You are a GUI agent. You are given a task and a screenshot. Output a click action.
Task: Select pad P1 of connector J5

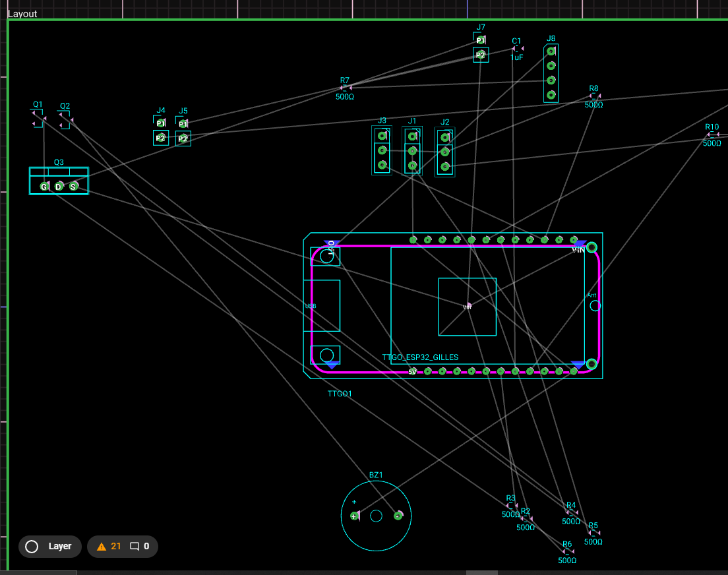pyautogui.click(x=183, y=124)
